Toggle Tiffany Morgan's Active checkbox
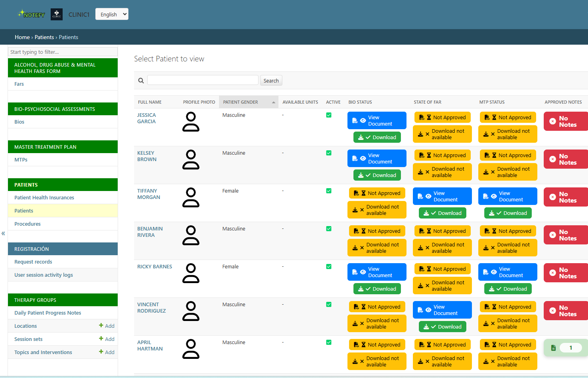Screen dimensions: 588x378 coord(329,191)
